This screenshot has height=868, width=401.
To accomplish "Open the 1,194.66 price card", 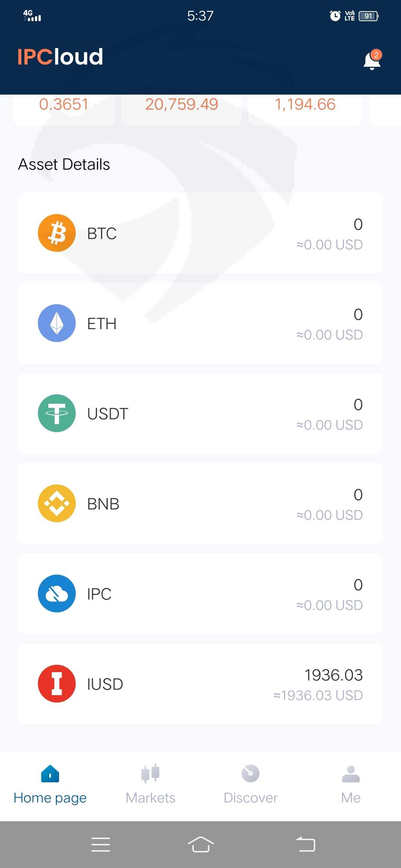I will click(x=305, y=107).
